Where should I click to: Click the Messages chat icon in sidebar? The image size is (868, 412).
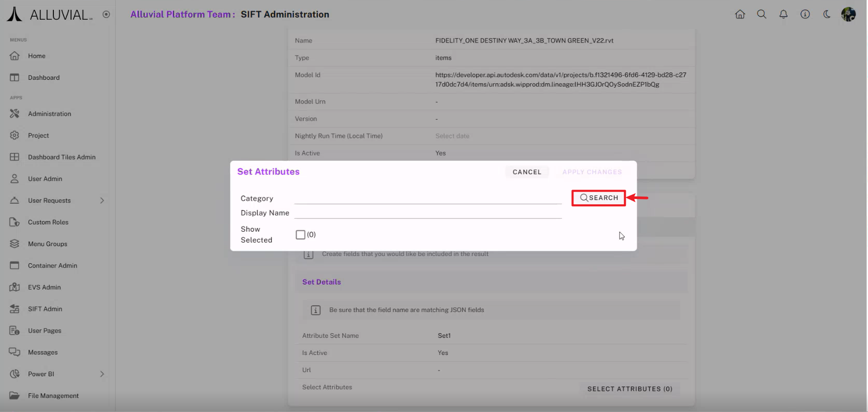(15, 352)
